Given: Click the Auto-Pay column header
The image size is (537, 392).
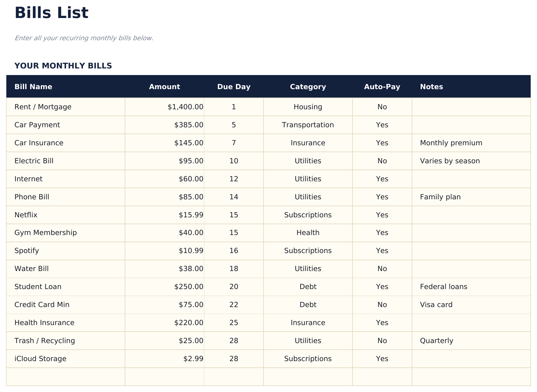Looking at the screenshot, I should [382, 86].
